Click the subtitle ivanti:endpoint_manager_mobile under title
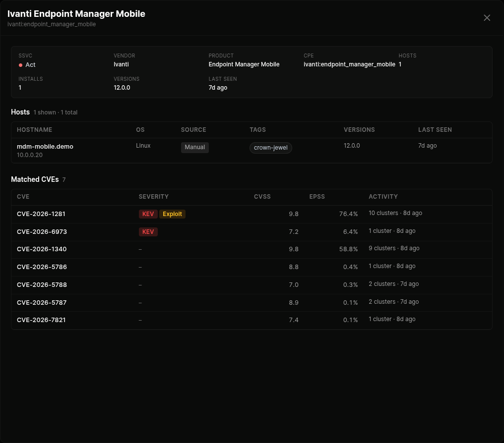Screen dimensions: 504x443 coord(52,24)
